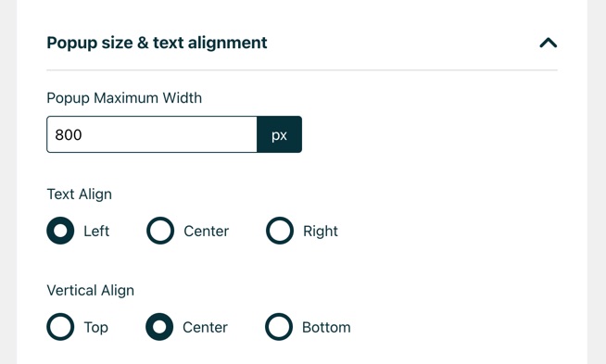Click the 800 value in the width field
The image size is (606, 364).
(x=69, y=135)
